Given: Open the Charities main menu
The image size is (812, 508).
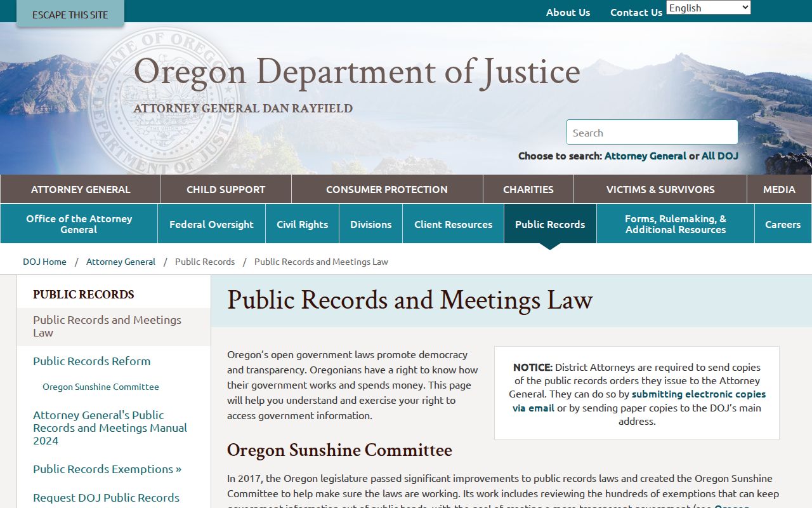Looking at the screenshot, I should point(528,189).
